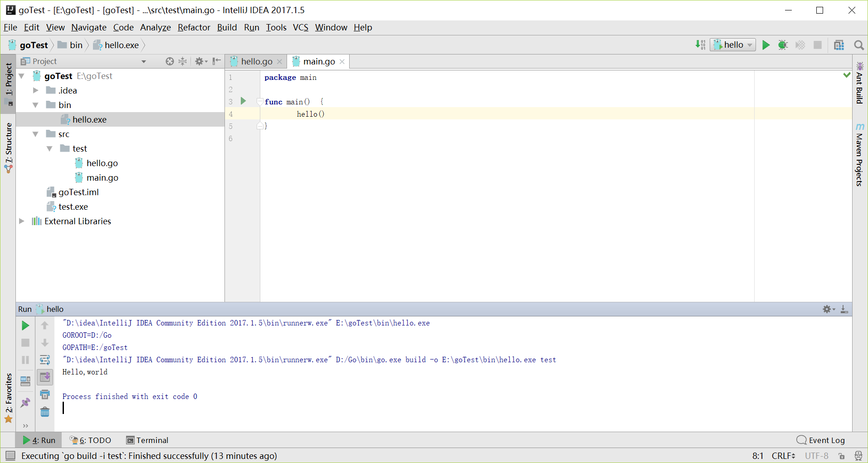Expand External Libraries node
This screenshot has width=868, height=463.
click(x=22, y=221)
